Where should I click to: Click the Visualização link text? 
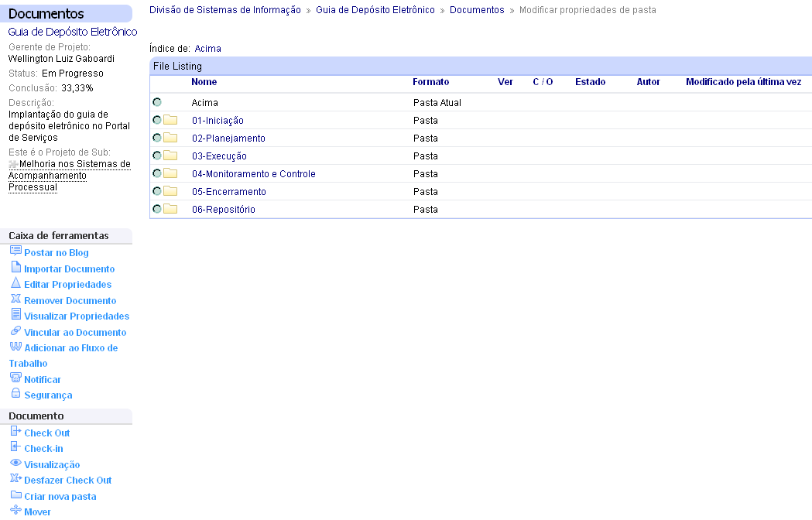click(x=52, y=464)
